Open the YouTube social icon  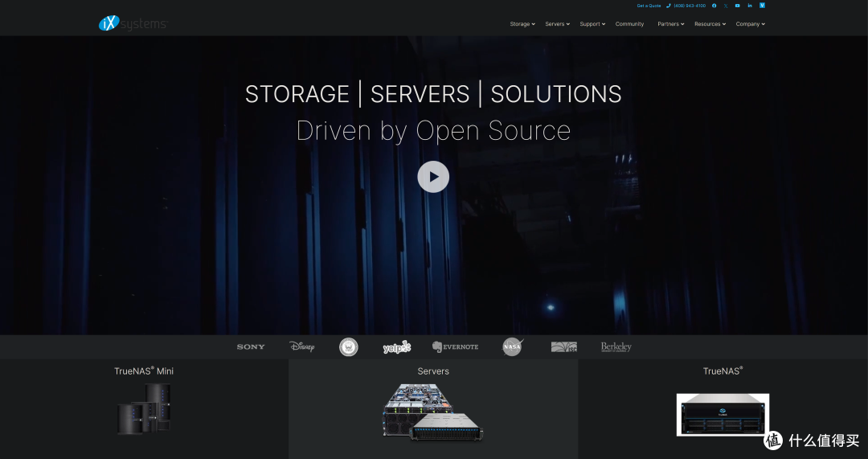[737, 6]
